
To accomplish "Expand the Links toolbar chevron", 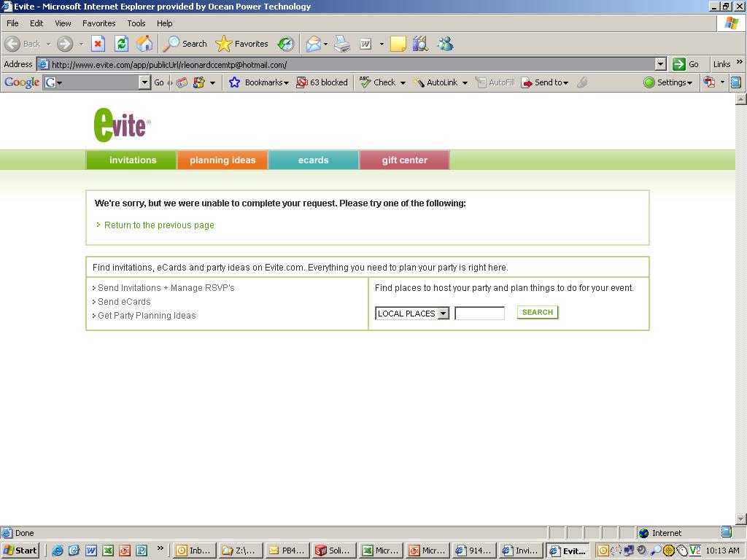I will tap(740, 62).
